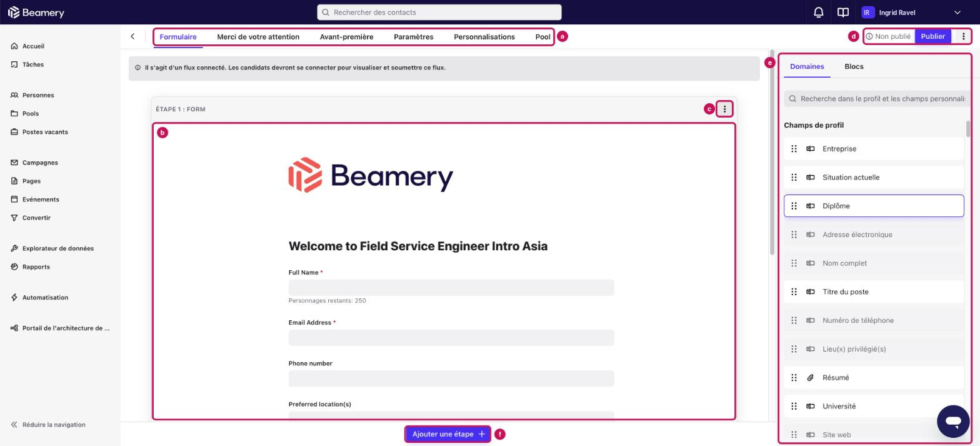This screenshot has width=980, height=446.
Task: Click Ajouter une étape button
Action: [x=448, y=434]
